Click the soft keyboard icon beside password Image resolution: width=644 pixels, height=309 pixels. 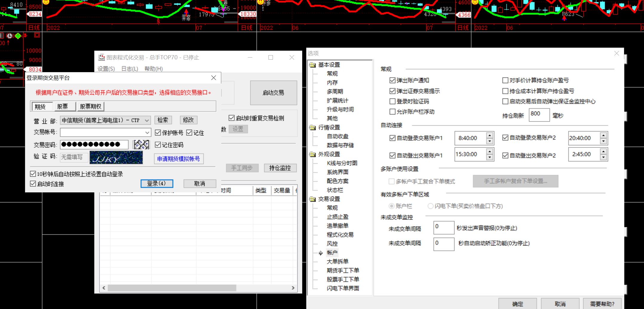[x=141, y=145]
